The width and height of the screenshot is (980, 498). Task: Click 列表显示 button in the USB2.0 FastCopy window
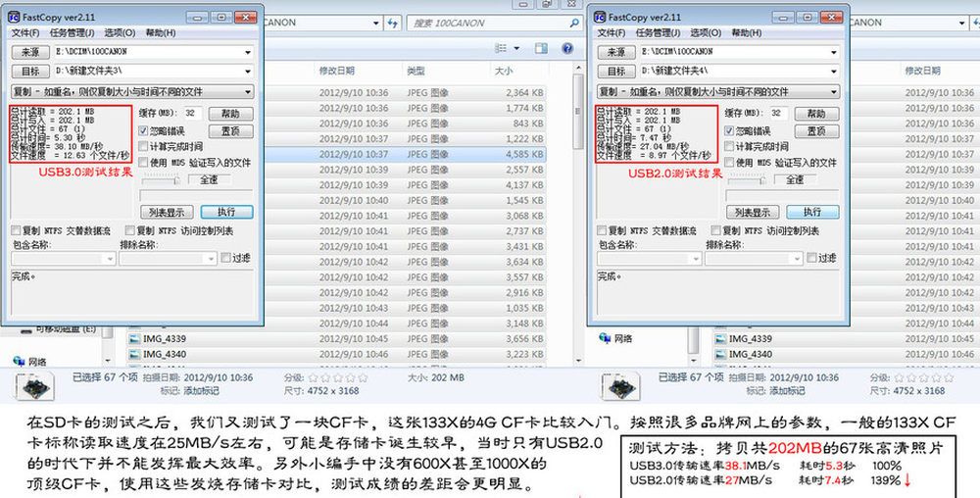point(754,212)
